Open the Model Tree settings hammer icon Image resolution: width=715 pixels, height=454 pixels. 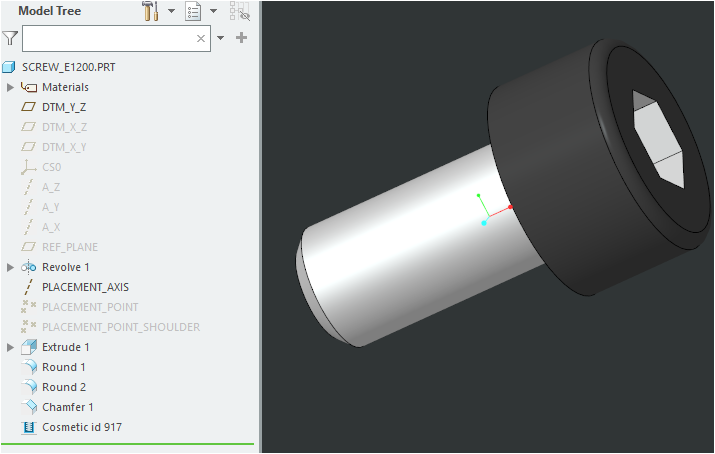point(150,11)
